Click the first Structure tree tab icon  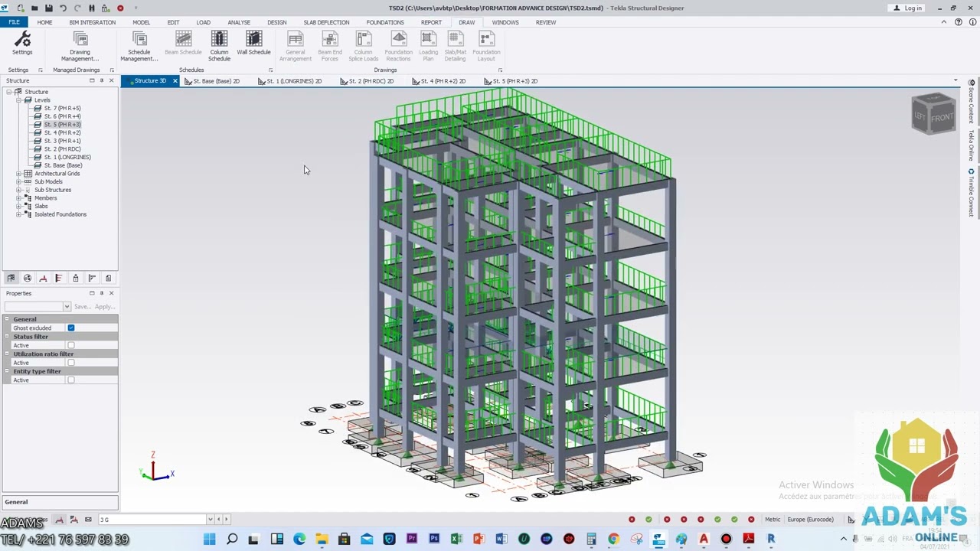11,279
